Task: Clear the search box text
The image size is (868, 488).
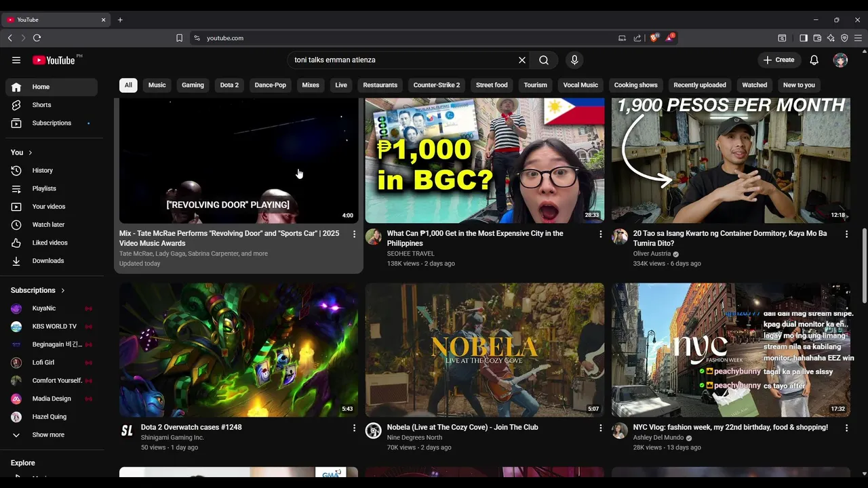Action: (522, 60)
